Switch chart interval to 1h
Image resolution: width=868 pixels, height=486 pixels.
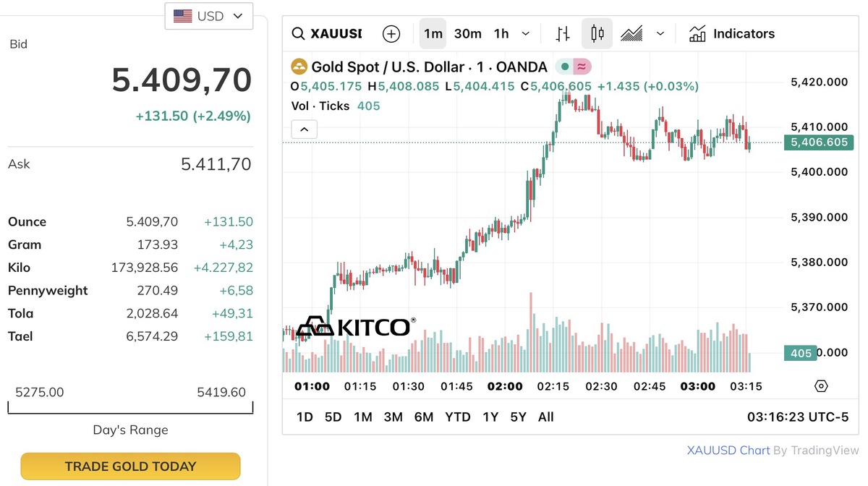tap(501, 34)
